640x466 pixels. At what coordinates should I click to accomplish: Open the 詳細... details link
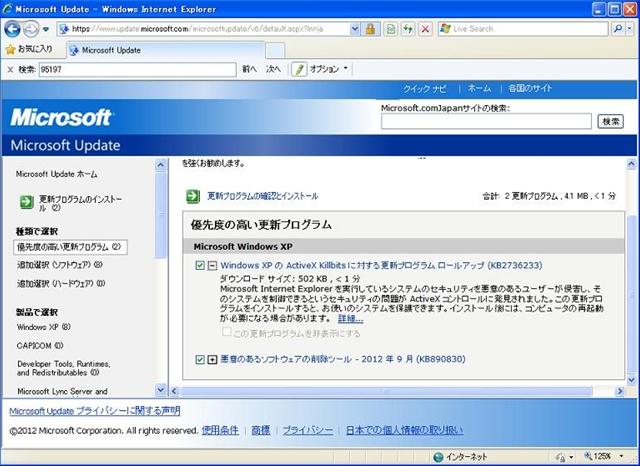(350, 318)
